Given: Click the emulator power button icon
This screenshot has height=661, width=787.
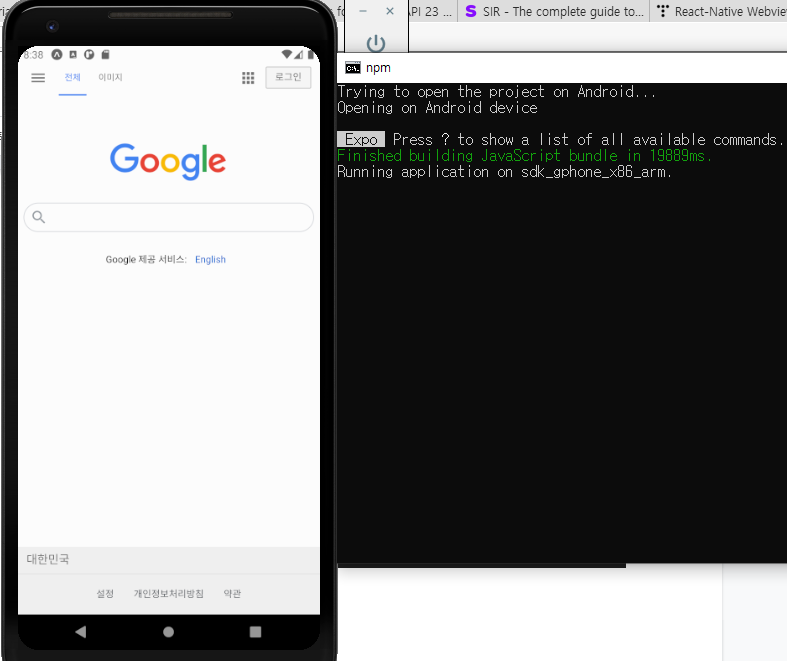Looking at the screenshot, I should coord(376,43).
